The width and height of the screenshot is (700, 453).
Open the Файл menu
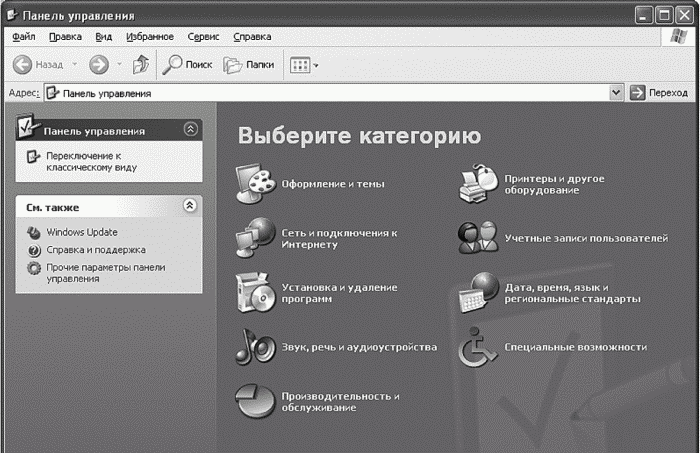point(24,37)
